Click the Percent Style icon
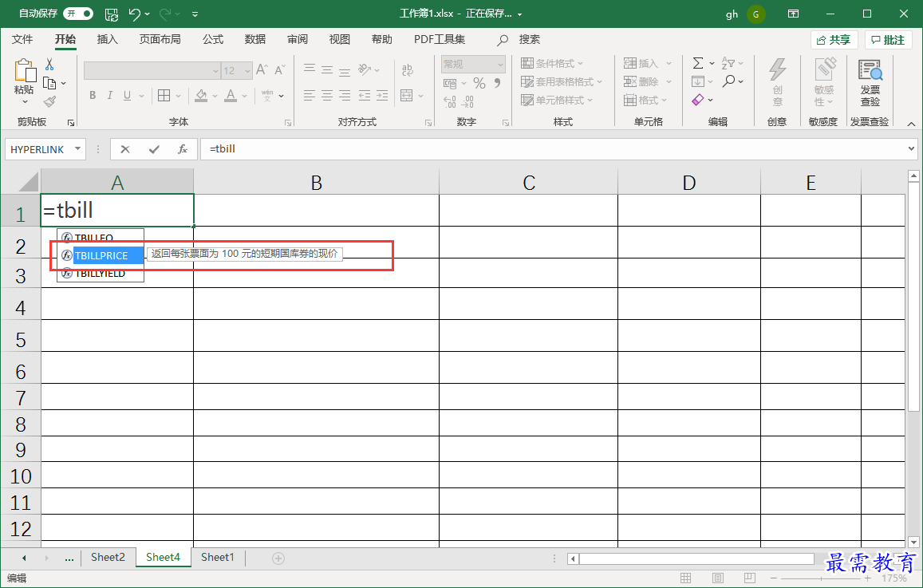This screenshot has width=923, height=588. pyautogui.click(x=479, y=84)
